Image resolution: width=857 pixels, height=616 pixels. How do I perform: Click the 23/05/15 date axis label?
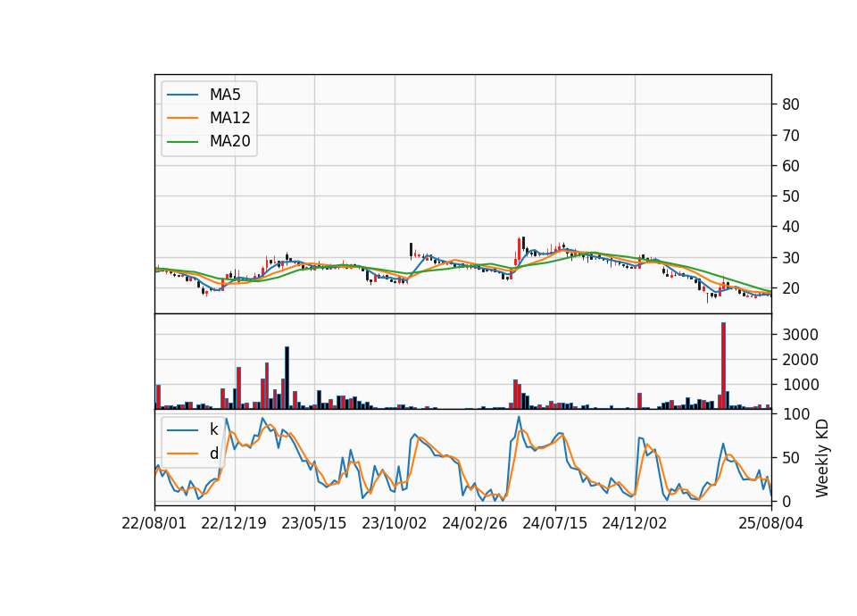313,524
